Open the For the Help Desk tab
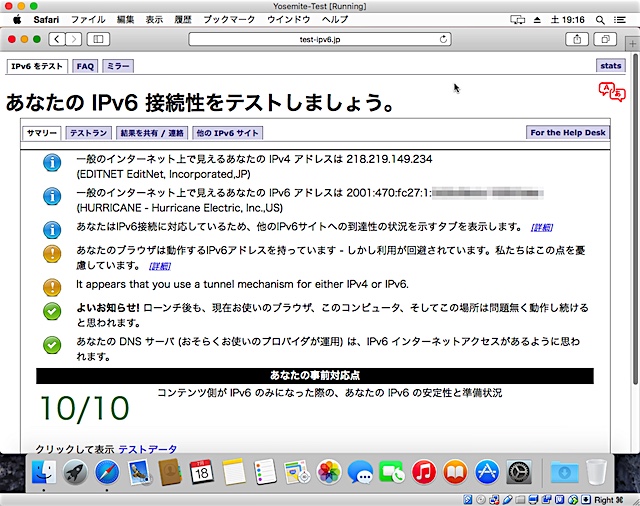This screenshot has height=506, width=640. click(568, 133)
